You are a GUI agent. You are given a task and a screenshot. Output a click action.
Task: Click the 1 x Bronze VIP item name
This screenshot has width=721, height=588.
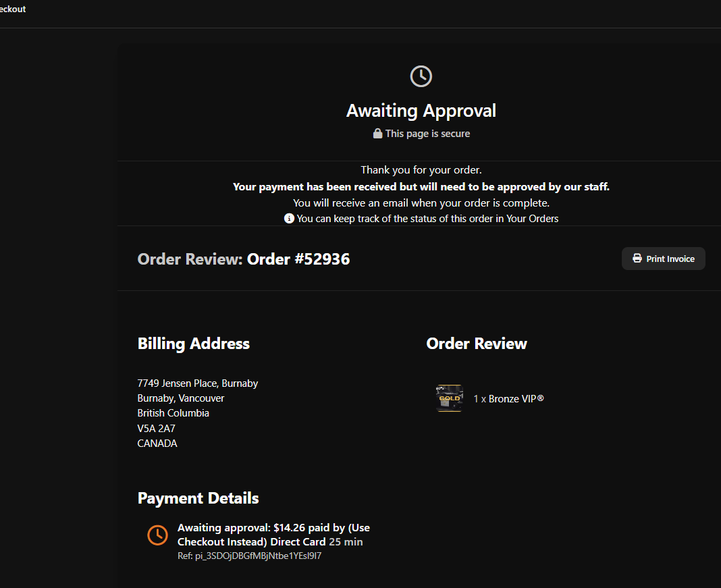508,399
